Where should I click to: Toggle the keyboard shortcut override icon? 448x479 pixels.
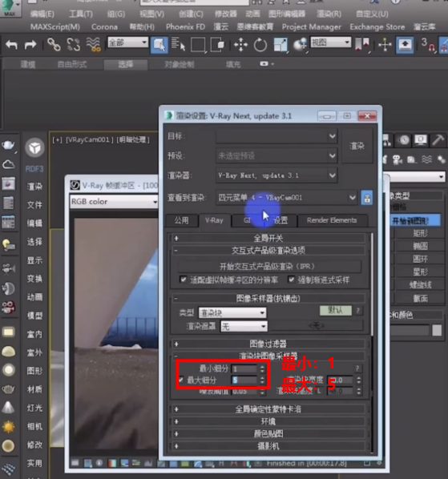click(x=405, y=45)
